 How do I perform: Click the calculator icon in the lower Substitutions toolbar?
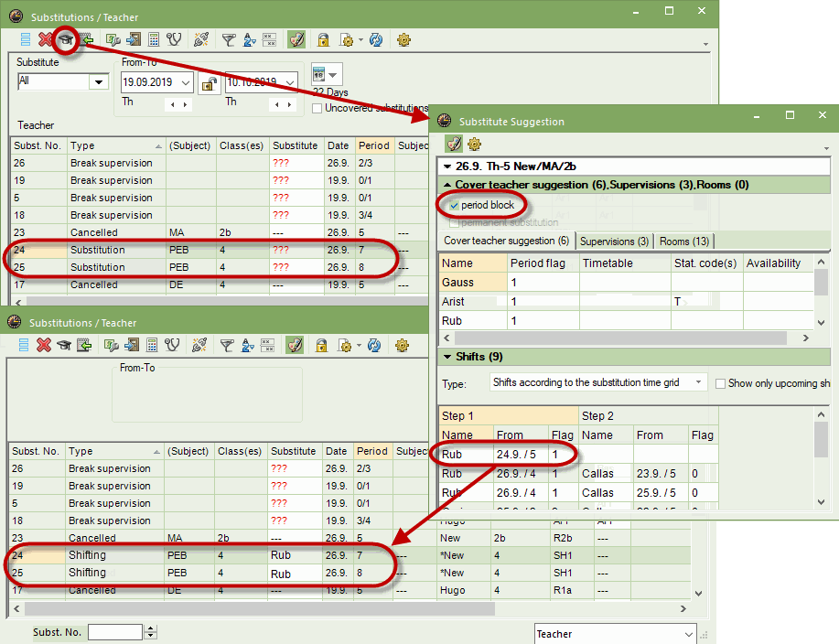152,346
